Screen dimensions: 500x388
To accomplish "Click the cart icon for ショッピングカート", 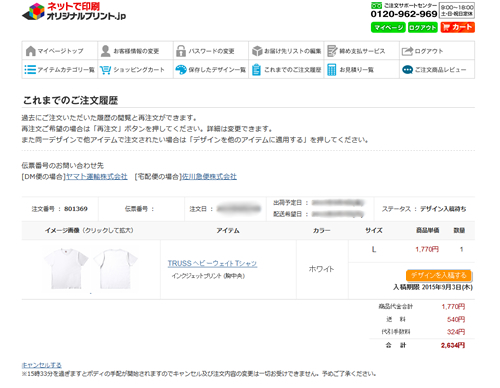I will [x=105, y=70].
